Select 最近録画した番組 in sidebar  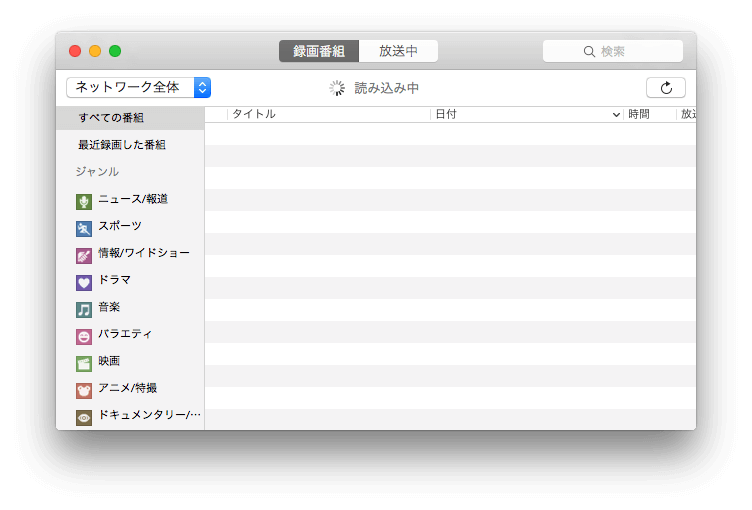[122, 145]
